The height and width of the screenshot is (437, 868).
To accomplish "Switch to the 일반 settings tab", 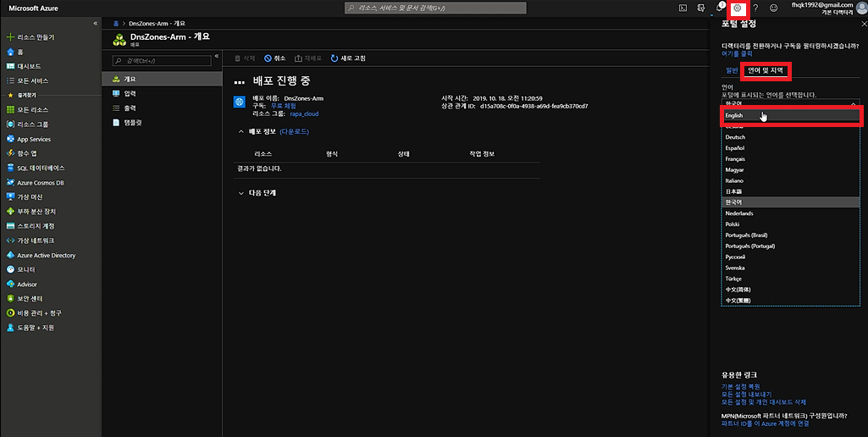I will coord(732,70).
